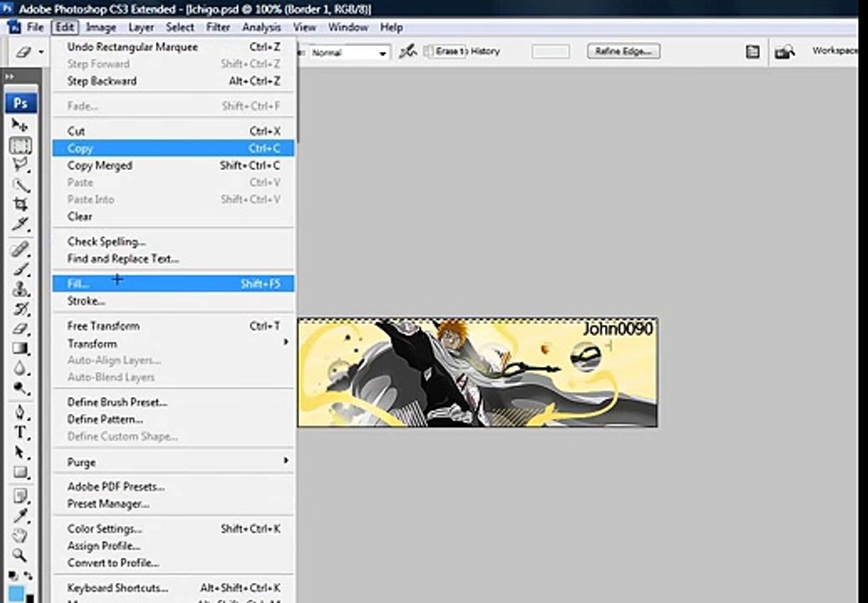Image resolution: width=868 pixels, height=603 pixels.
Task: Select the Slice tool
Action: (x=20, y=224)
